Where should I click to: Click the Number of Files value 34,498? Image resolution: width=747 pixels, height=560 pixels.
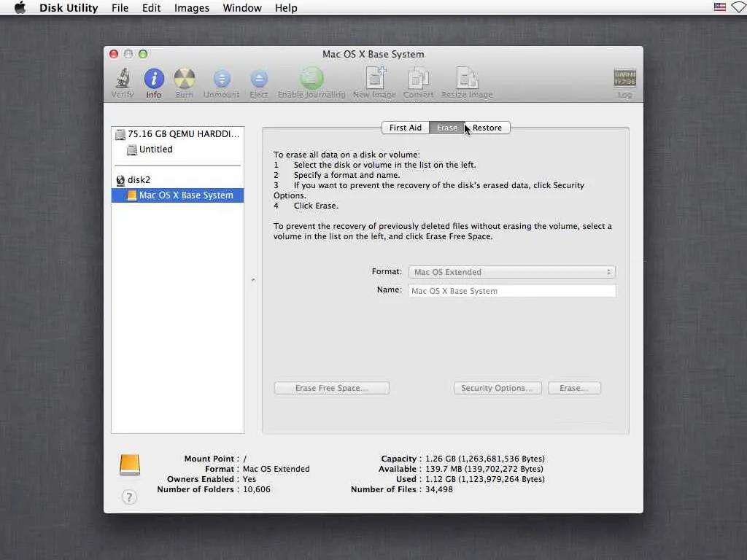[x=438, y=489]
